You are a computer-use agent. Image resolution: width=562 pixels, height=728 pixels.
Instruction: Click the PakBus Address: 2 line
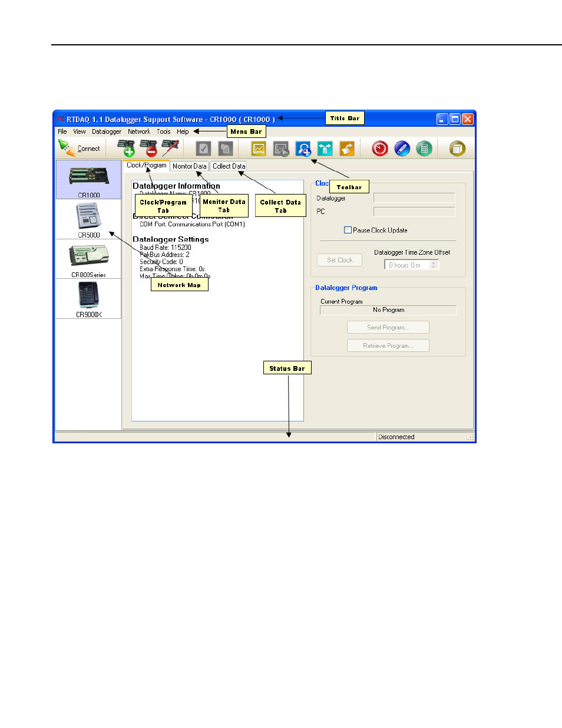point(164,255)
